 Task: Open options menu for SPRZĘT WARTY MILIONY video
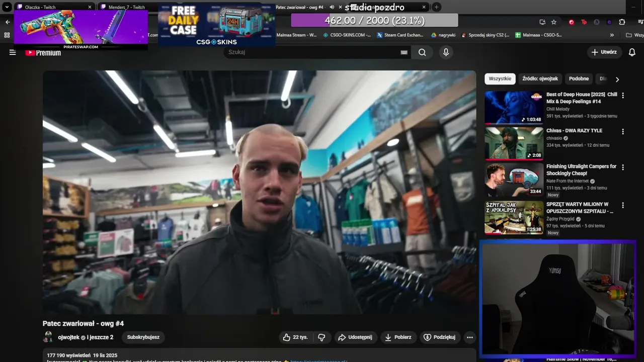[x=623, y=206]
